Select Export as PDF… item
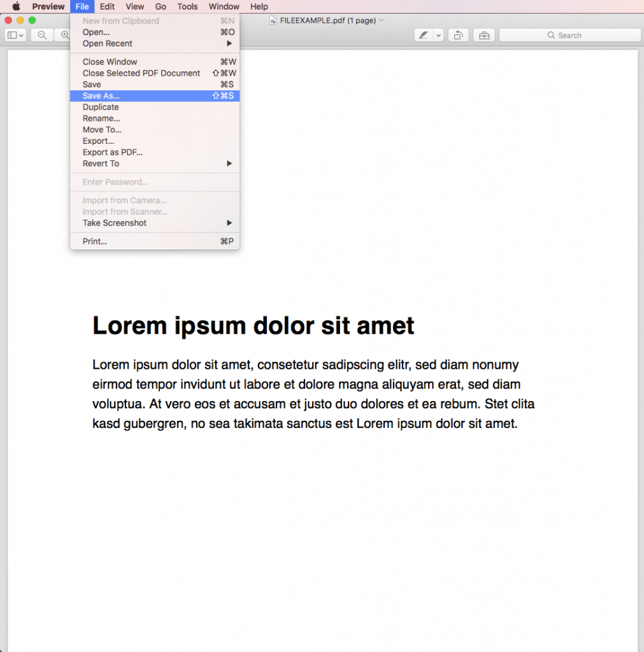This screenshot has width=644, height=652. pos(155,152)
